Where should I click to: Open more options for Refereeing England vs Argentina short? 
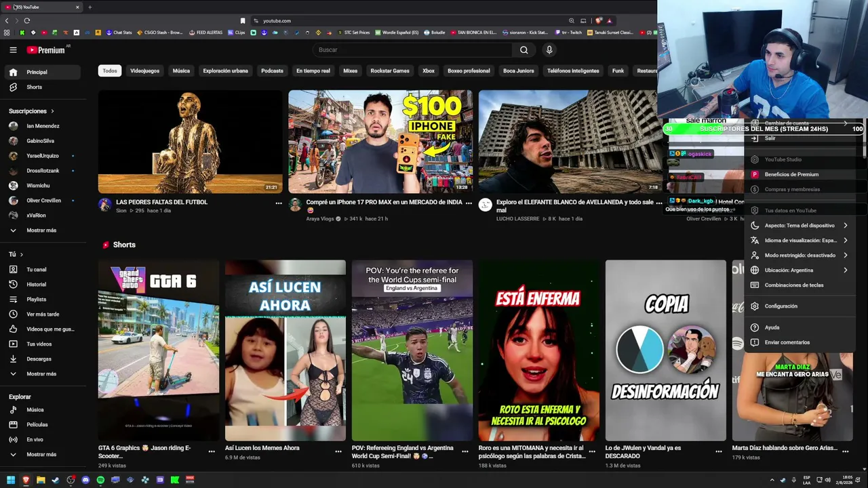tap(465, 451)
